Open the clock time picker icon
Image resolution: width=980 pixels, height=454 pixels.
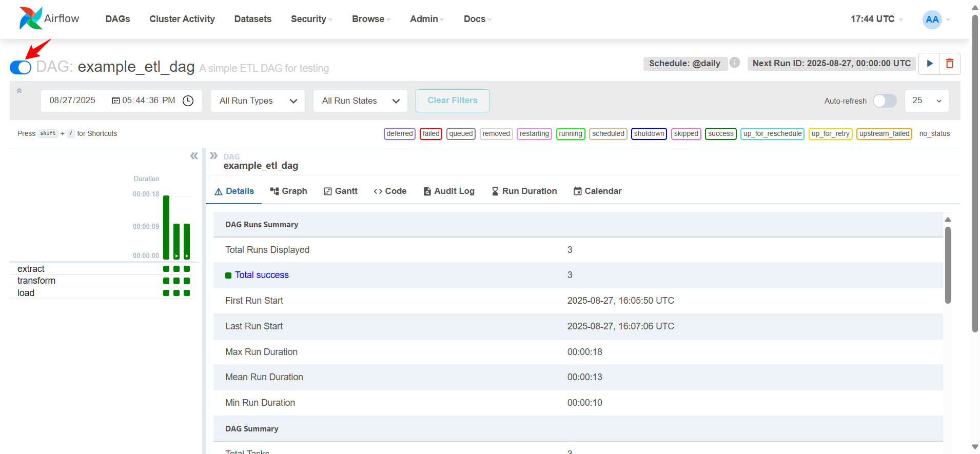(188, 101)
